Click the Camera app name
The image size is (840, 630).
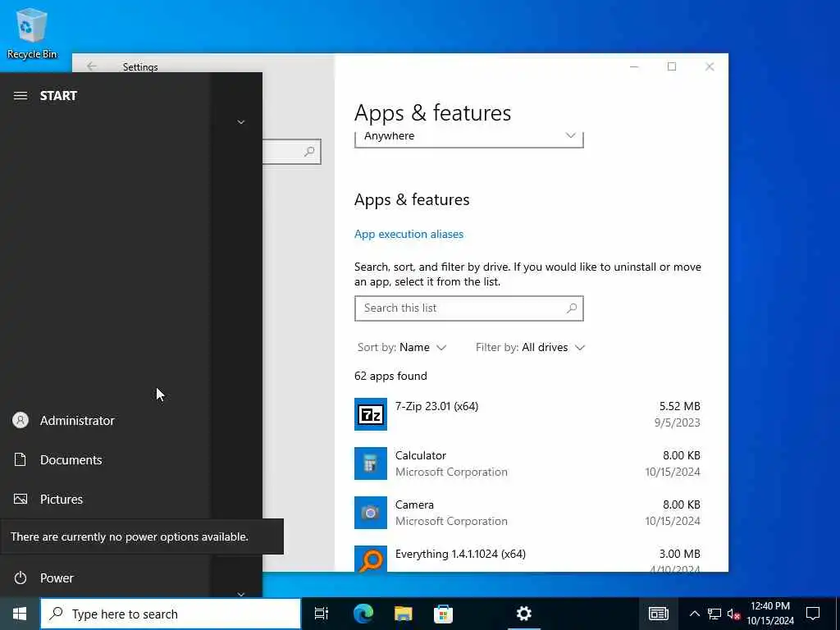[414, 505]
